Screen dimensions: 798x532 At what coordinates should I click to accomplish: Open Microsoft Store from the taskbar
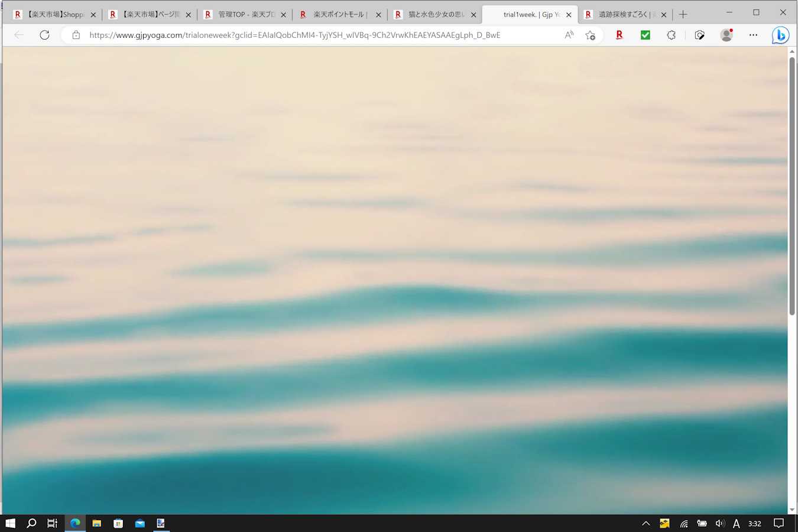[x=118, y=523]
